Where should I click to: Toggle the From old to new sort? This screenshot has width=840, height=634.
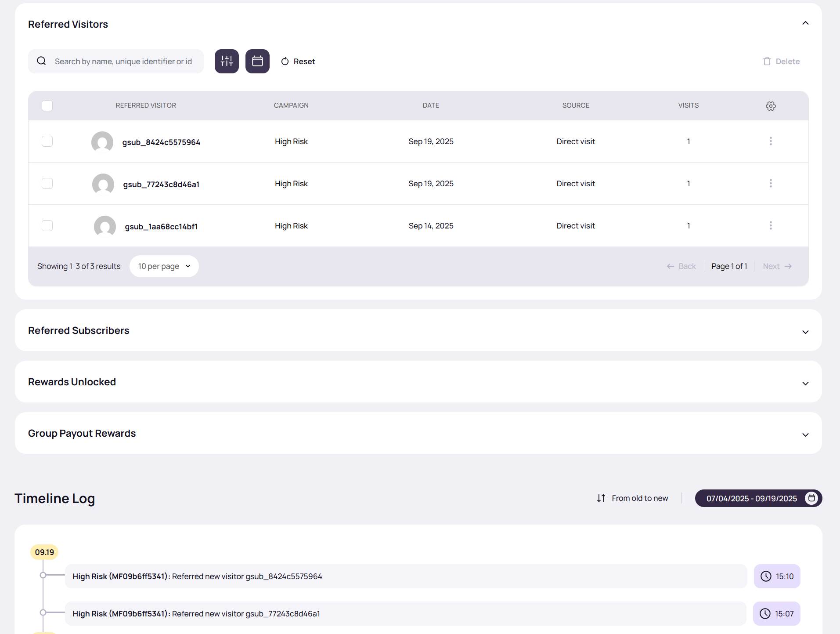point(632,498)
